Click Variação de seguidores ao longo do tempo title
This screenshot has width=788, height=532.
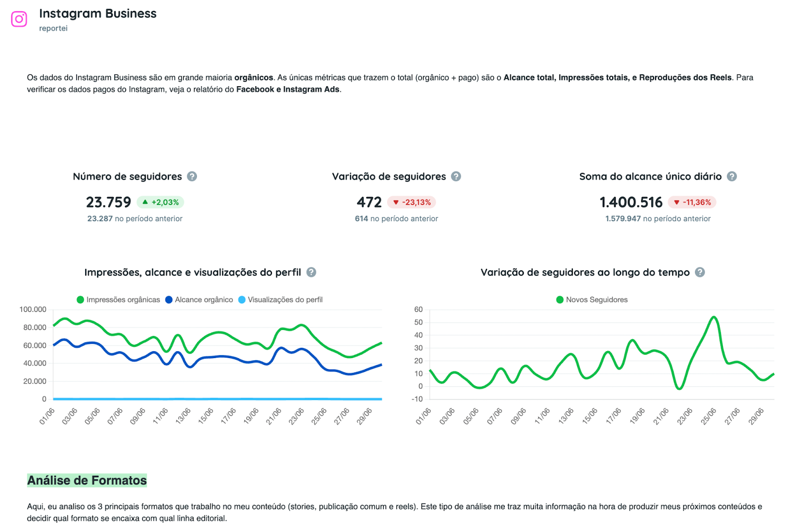pyautogui.click(x=585, y=272)
